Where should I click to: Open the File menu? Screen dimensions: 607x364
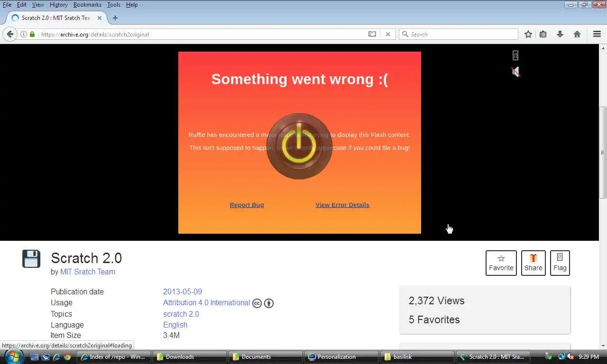pyautogui.click(x=7, y=5)
